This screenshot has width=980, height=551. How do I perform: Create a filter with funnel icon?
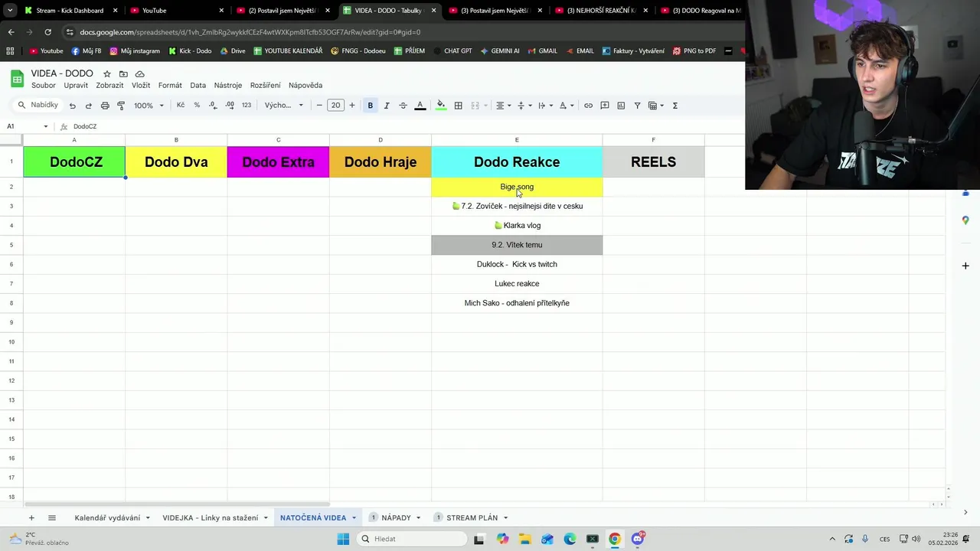637,106
